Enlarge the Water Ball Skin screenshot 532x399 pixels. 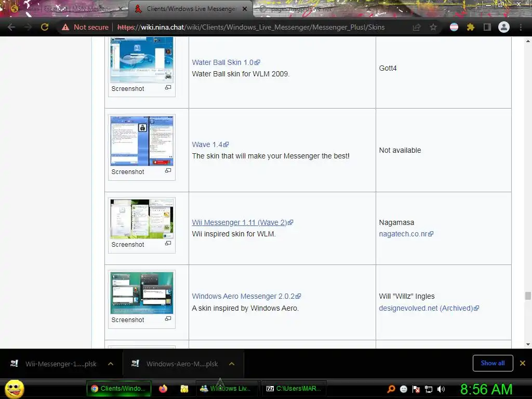coord(168,87)
